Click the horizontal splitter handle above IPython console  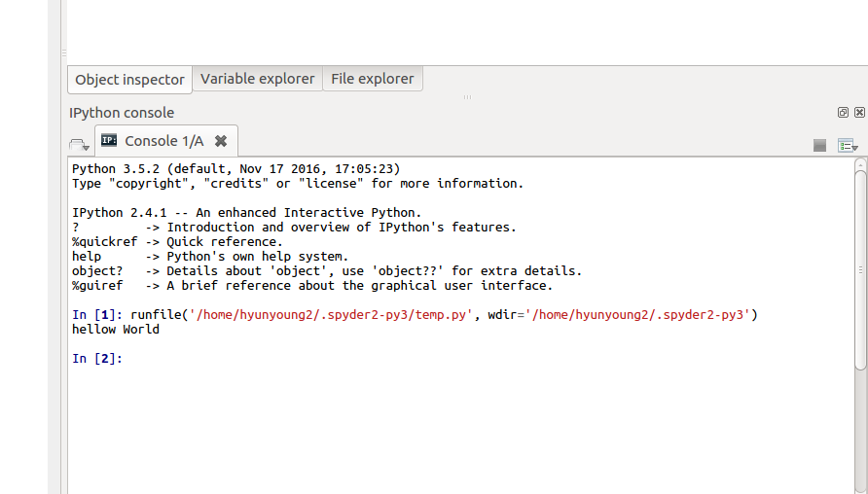coord(468,97)
